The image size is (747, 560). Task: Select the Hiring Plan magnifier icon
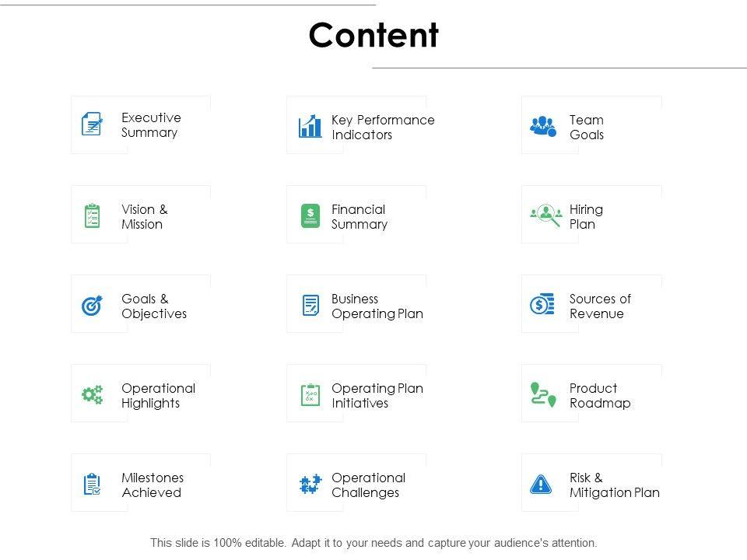(546, 215)
